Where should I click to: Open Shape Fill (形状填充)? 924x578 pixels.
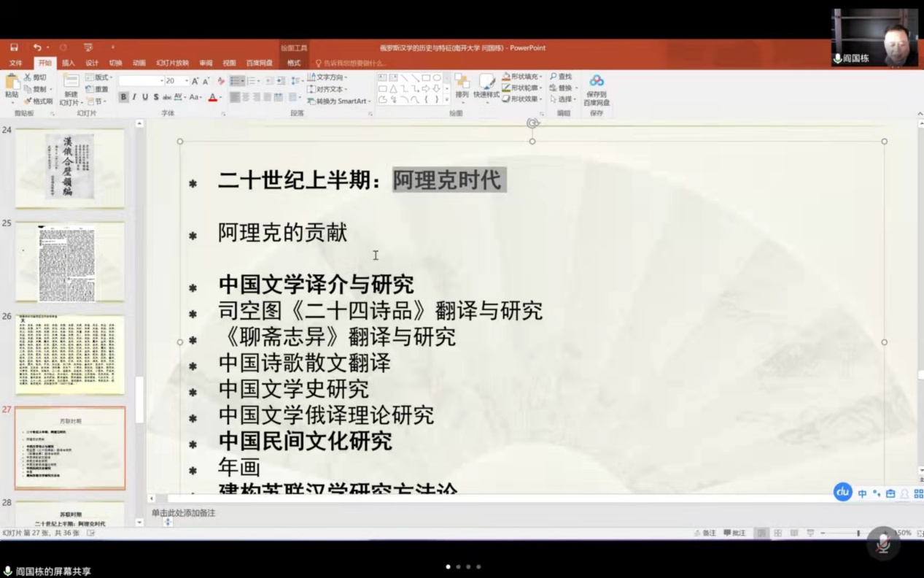click(521, 77)
